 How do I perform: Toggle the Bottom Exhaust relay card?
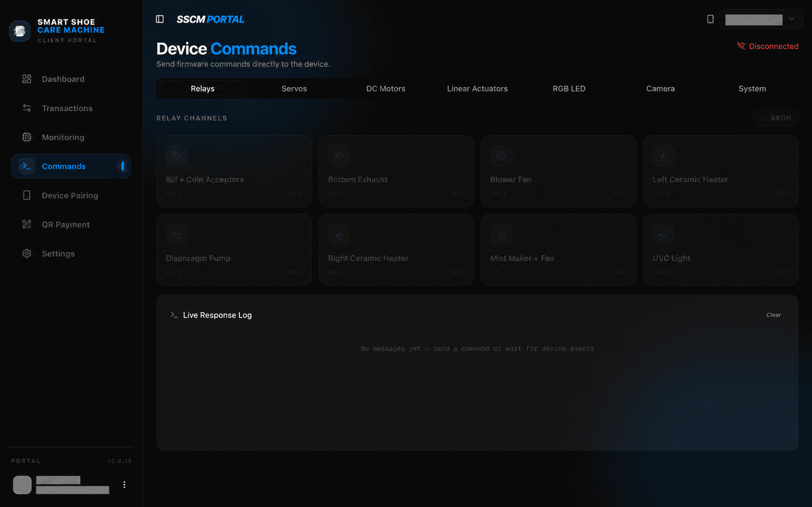(396, 171)
